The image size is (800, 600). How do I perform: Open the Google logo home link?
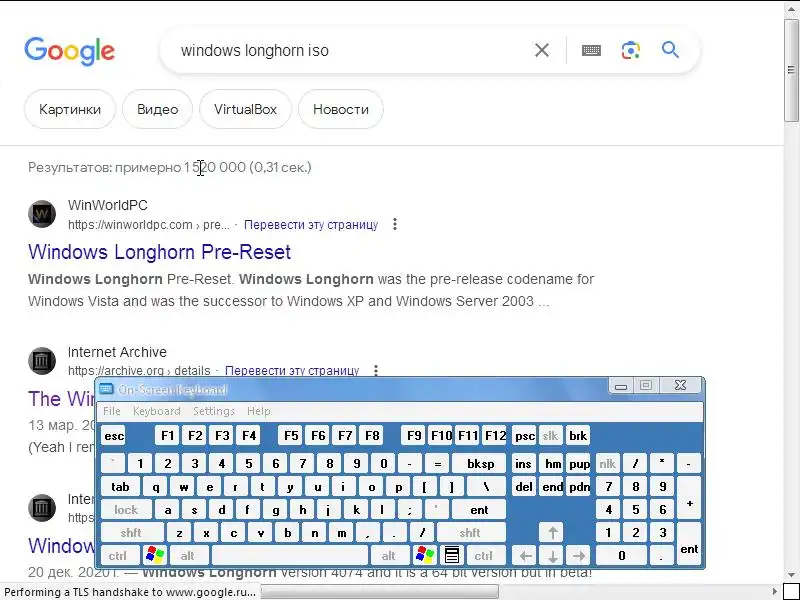pos(69,51)
